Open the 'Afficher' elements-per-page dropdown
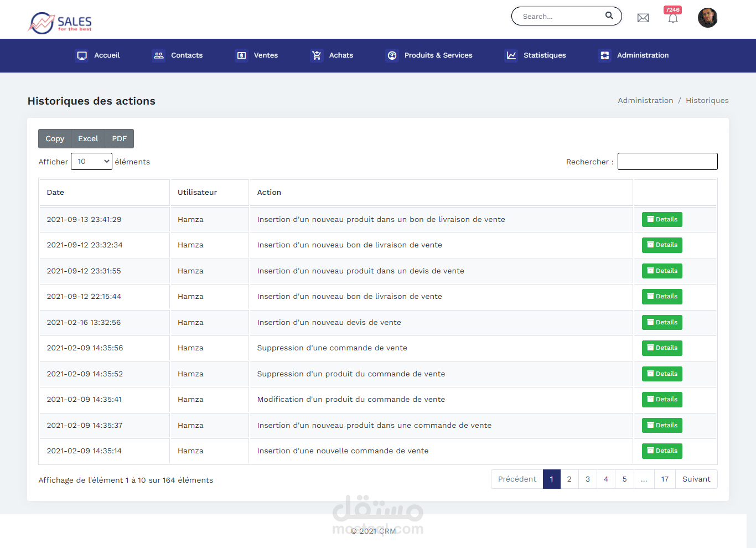 (x=91, y=161)
